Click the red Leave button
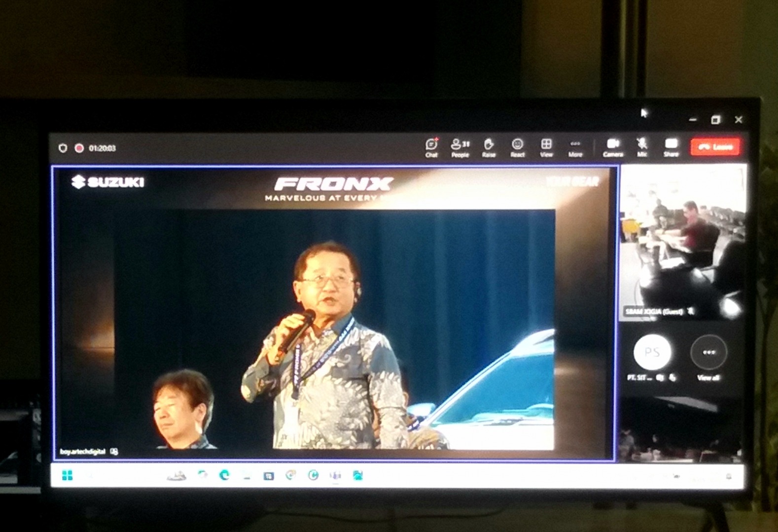Screen dimensions: 778x532 (x=715, y=146)
